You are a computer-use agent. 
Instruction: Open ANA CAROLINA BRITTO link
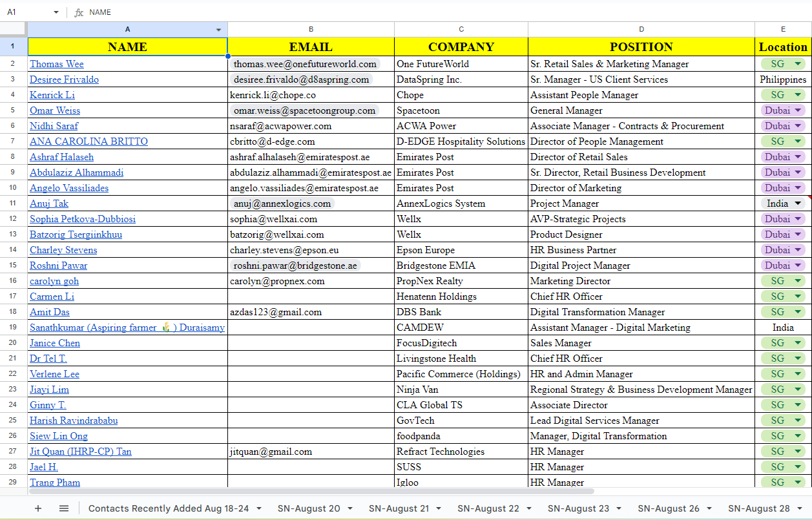[88, 141]
